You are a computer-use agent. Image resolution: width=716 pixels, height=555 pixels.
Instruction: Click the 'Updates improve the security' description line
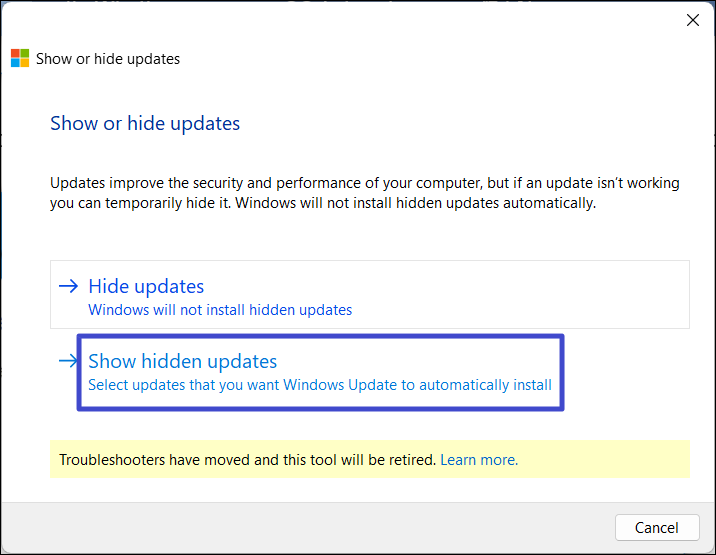coord(365,183)
